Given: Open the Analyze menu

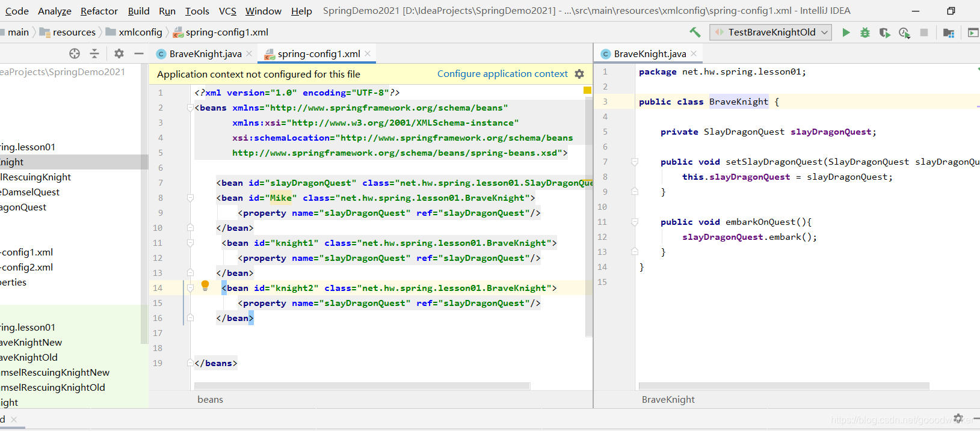Looking at the screenshot, I should coord(55,11).
